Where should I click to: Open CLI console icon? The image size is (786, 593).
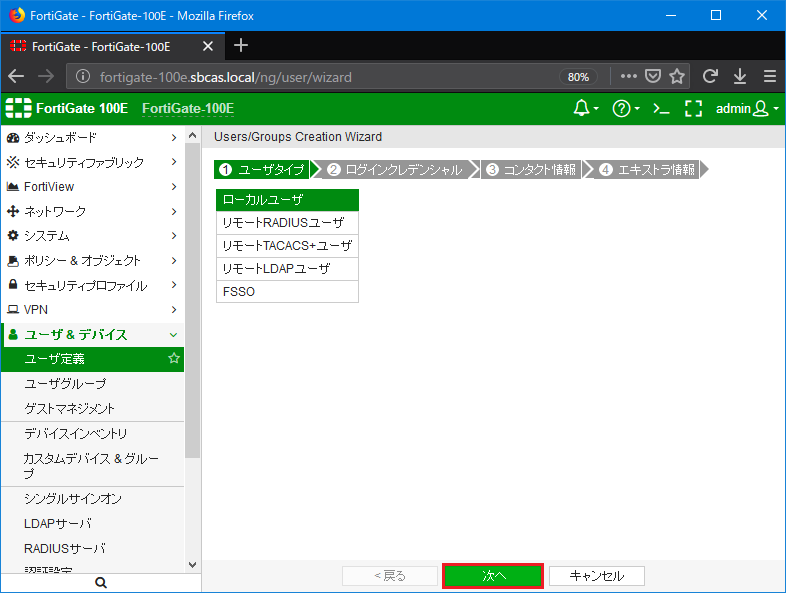pos(661,108)
